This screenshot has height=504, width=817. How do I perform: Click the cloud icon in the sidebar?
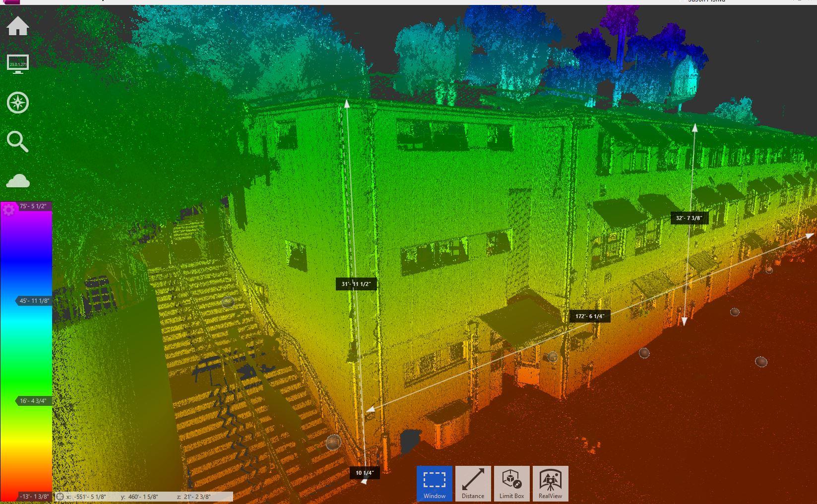(18, 181)
